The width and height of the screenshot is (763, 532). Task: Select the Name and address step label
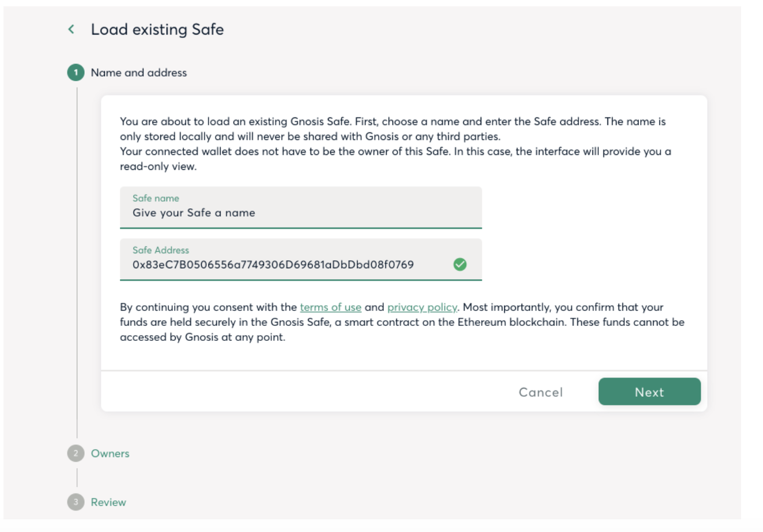coord(139,73)
